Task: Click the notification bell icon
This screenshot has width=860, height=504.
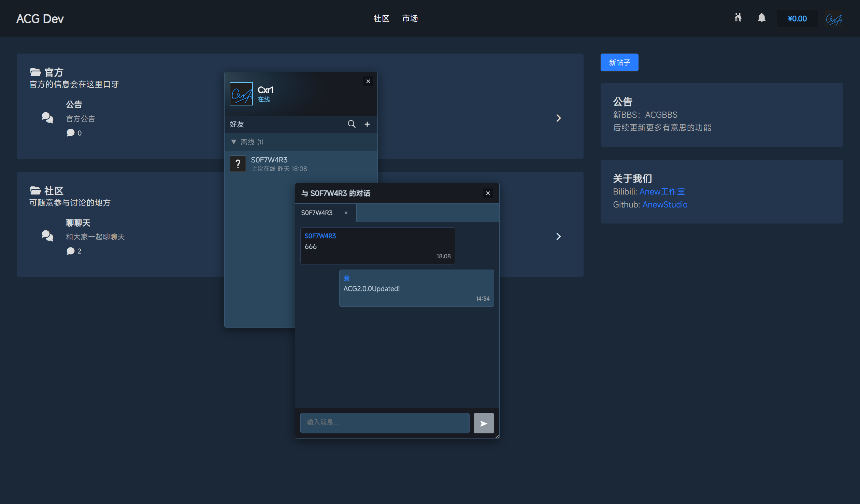Action: click(x=761, y=18)
